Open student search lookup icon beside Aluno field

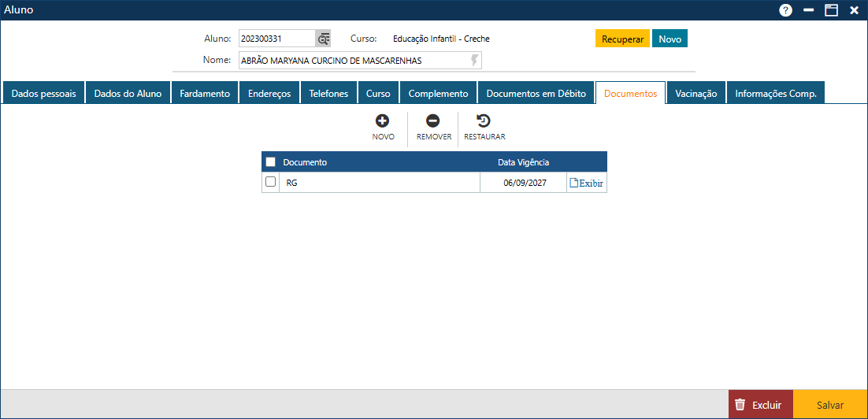[x=323, y=39]
